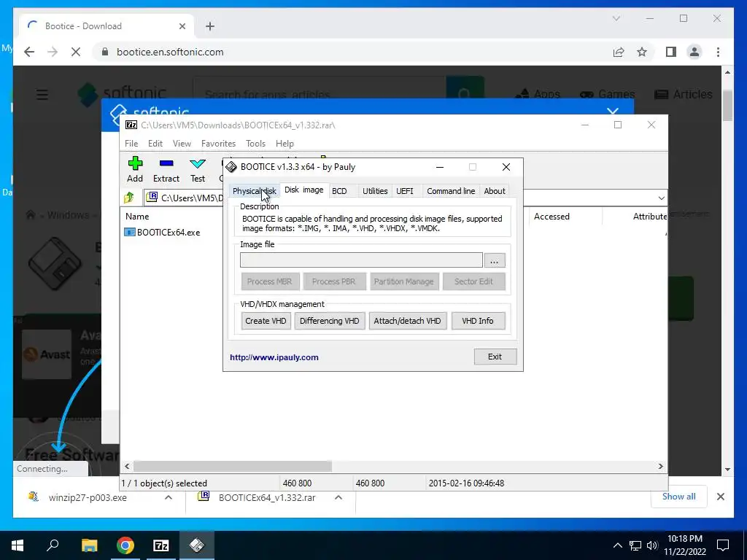Image resolution: width=747 pixels, height=560 pixels.
Task: Switch to the UEFI tab in BOOTICE
Action: click(405, 191)
